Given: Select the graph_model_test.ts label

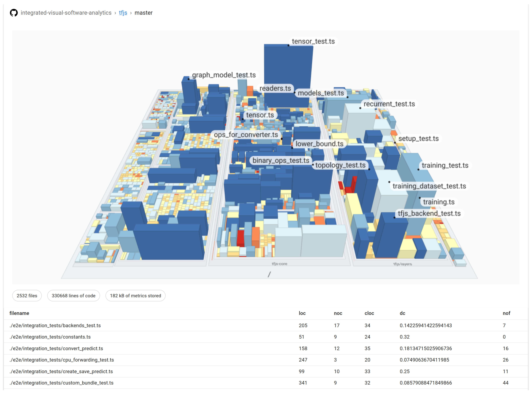Looking at the screenshot, I should coord(224,75).
